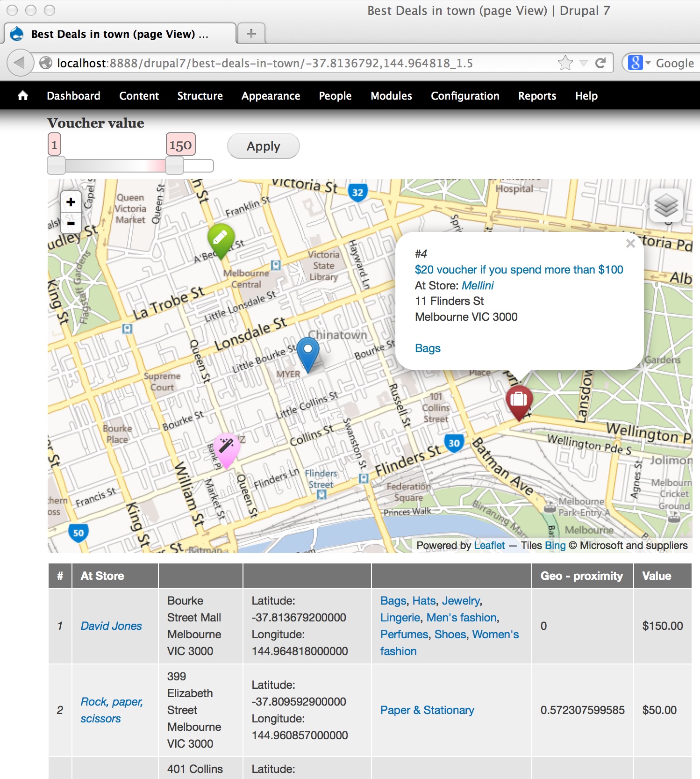Go to Drupal home via house icon

[22, 96]
